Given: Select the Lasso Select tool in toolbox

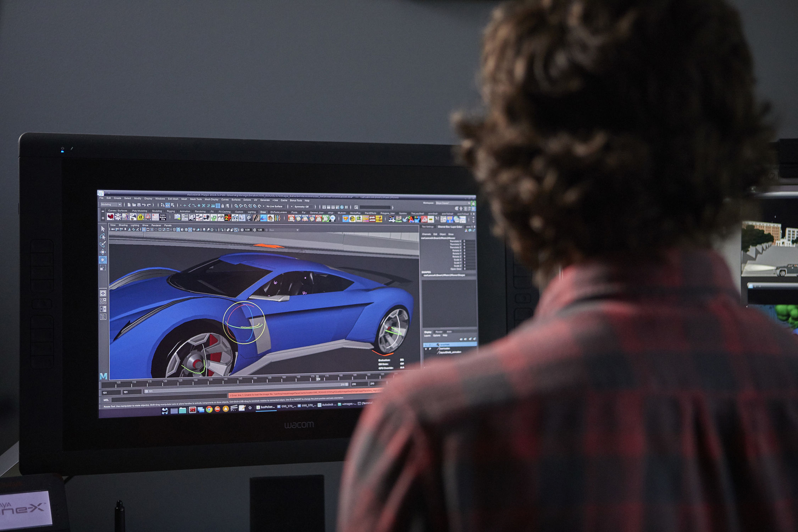Looking at the screenshot, I should [103, 237].
